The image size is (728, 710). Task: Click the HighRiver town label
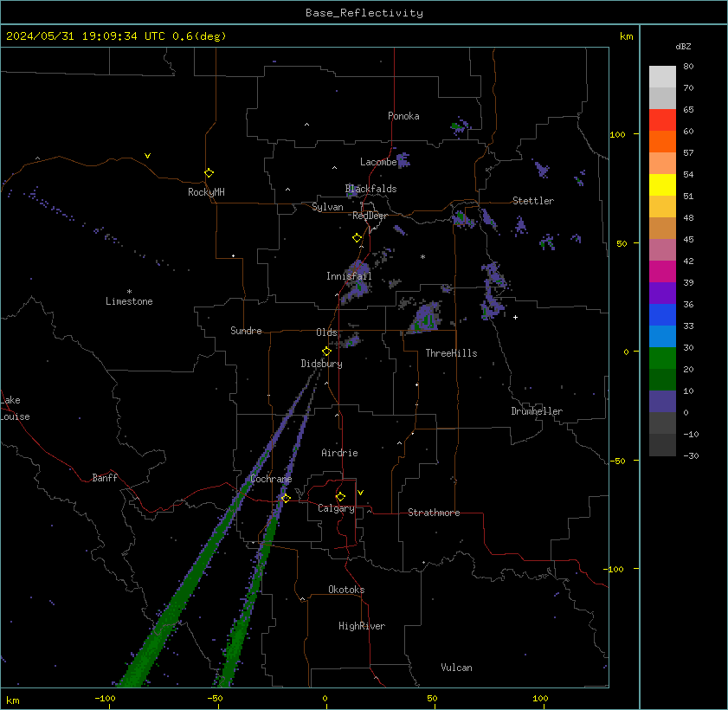(x=362, y=626)
